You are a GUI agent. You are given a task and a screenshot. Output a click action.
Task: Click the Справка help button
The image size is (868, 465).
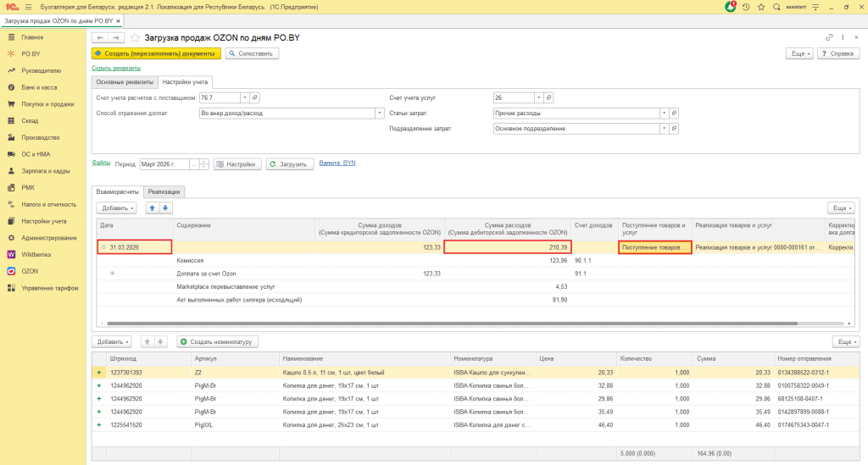(x=838, y=53)
